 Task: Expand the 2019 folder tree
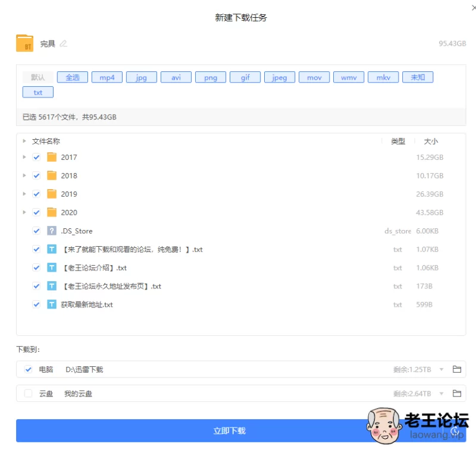[24, 194]
